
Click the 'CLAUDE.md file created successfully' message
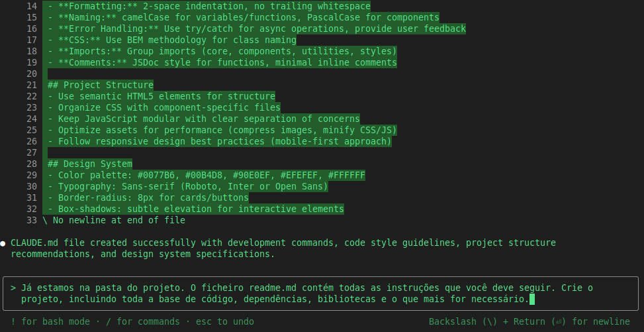pyautogui.click(x=283, y=248)
